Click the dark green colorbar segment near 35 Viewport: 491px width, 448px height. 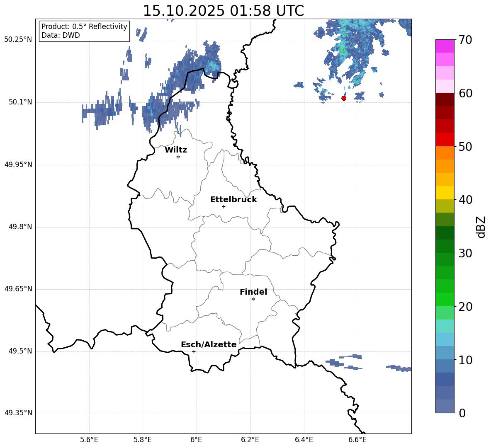445,233
